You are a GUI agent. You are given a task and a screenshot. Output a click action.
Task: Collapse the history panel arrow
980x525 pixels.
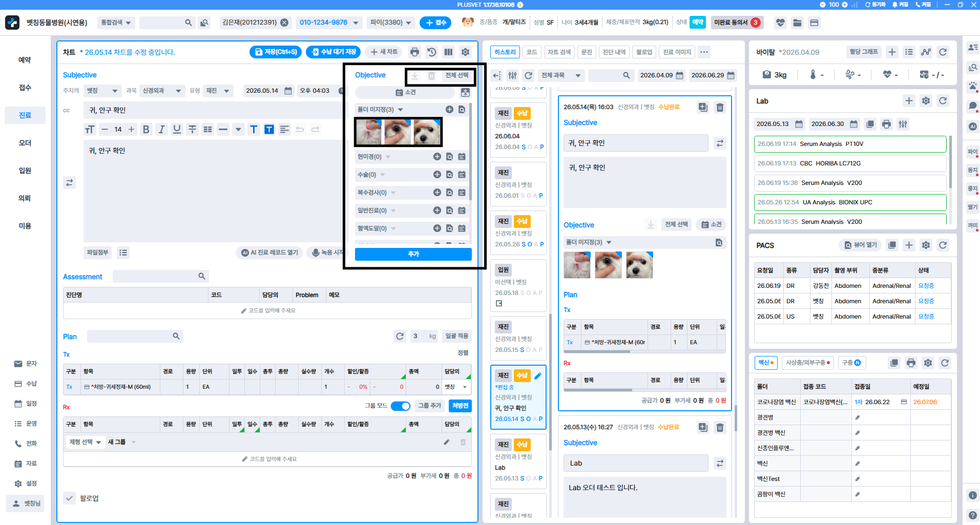click(496, 75)
